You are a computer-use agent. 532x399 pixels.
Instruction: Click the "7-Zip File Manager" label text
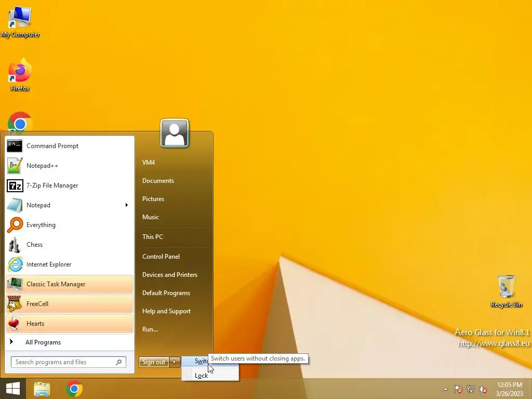point(52,185)
